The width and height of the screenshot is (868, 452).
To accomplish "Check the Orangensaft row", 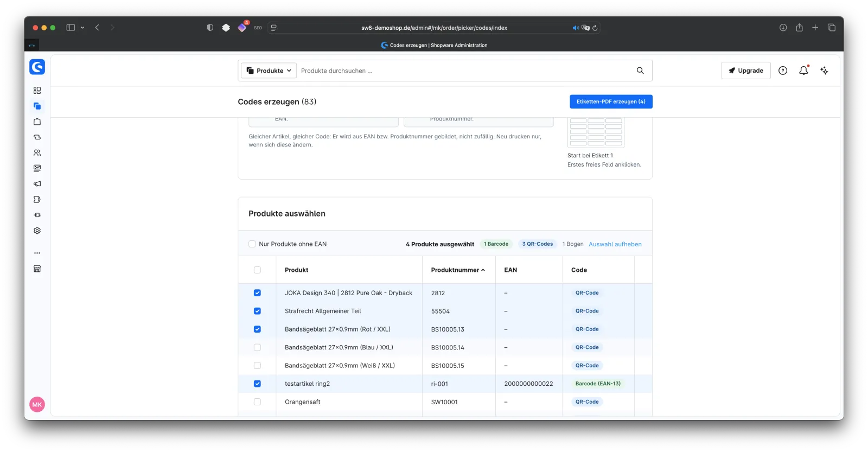I will (x=257, y=402).
